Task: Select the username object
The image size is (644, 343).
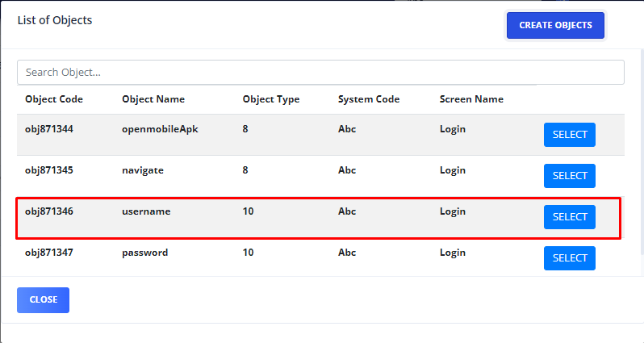Action: point(569,217)
